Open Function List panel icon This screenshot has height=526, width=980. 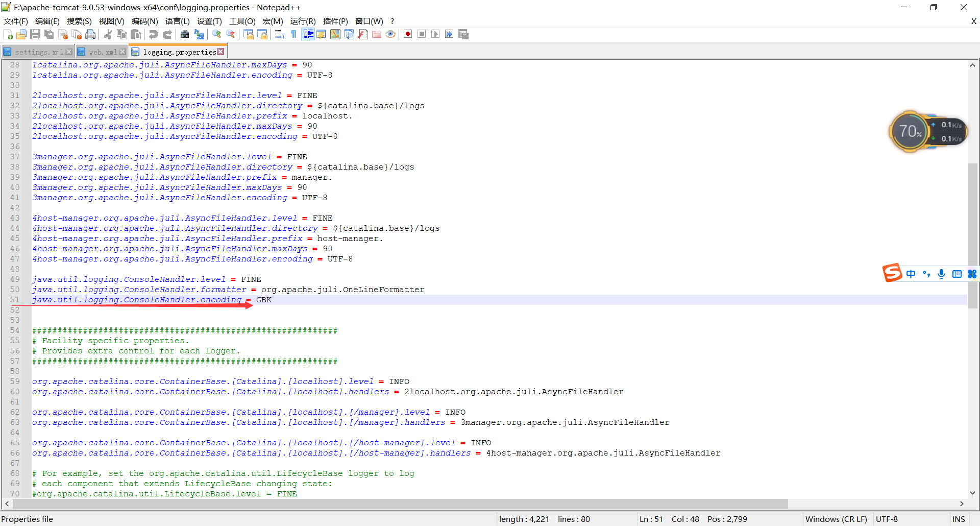pyautogui.click(x=363, y=34)
